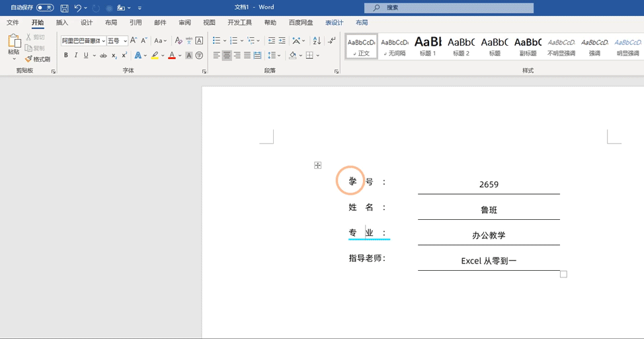This screenshot has height=339, width=644.
Task: Click the 粘贴 button
Action: click(14, 46)
